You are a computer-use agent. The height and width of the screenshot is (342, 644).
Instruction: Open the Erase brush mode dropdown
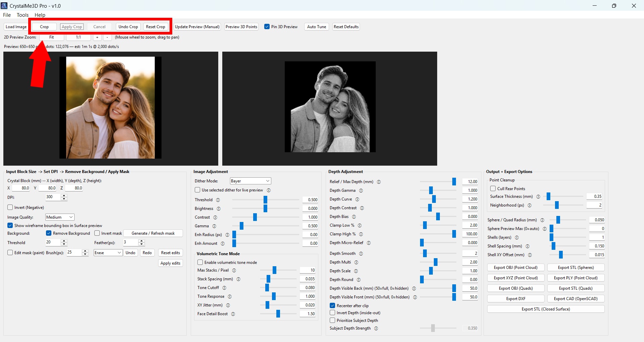108,253
